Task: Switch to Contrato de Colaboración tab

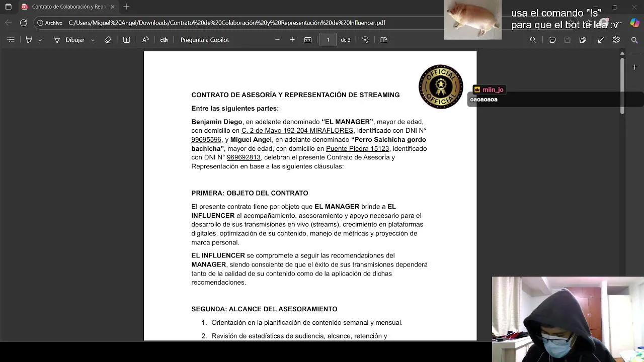Action: [x=68, y=7]
